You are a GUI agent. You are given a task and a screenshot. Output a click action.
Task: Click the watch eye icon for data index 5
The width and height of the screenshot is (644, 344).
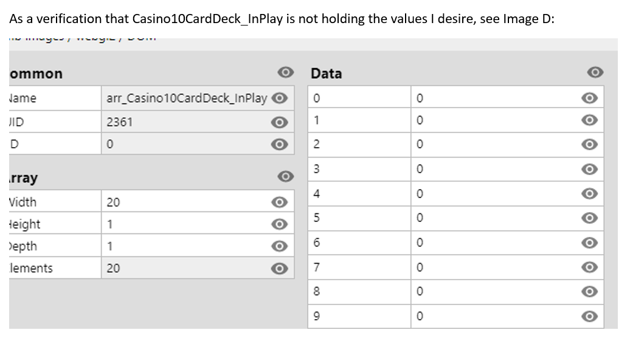point(589,218)
